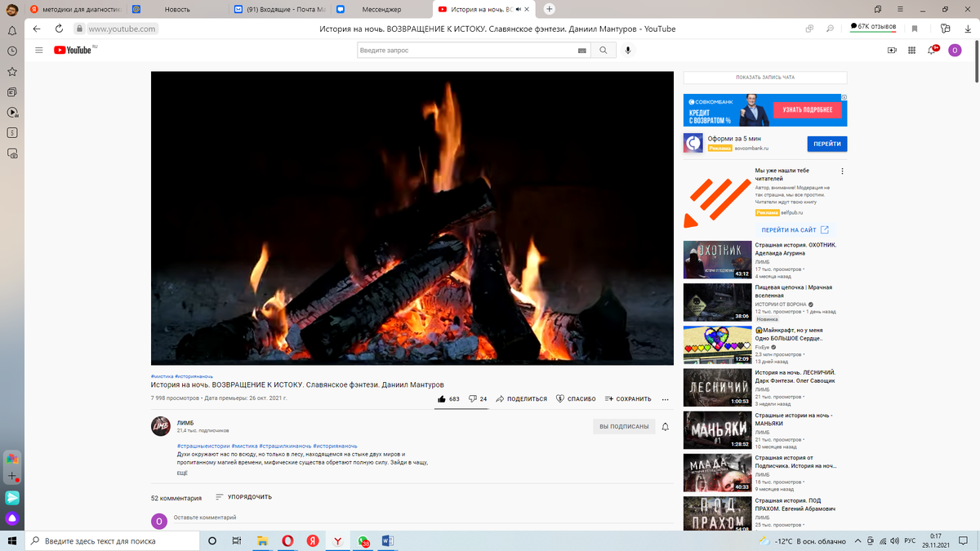Viewport: 980px width, 551px height.
Task: Start voice search with microphone icon
Action: point(628,50)
